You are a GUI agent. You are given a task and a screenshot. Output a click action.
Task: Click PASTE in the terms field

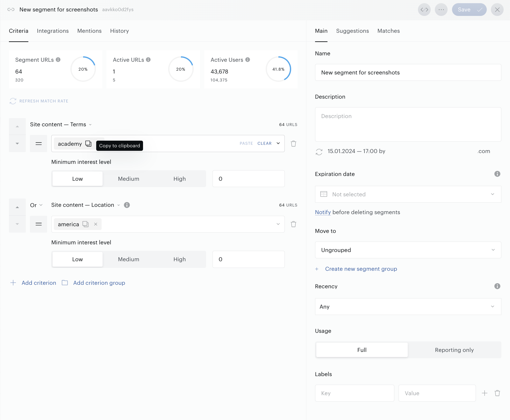pos(246,143)
